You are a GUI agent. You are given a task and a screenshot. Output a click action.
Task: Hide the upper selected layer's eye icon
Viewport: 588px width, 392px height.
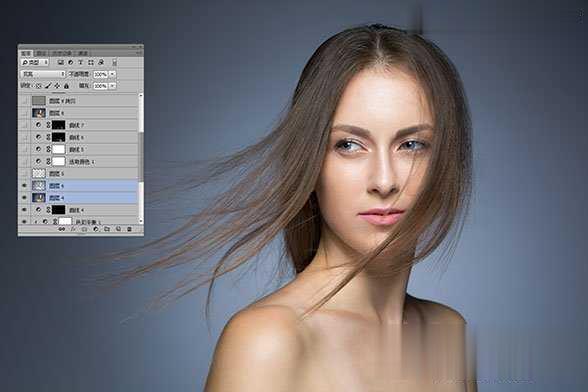pyautogui.click(x=24, y=186)
